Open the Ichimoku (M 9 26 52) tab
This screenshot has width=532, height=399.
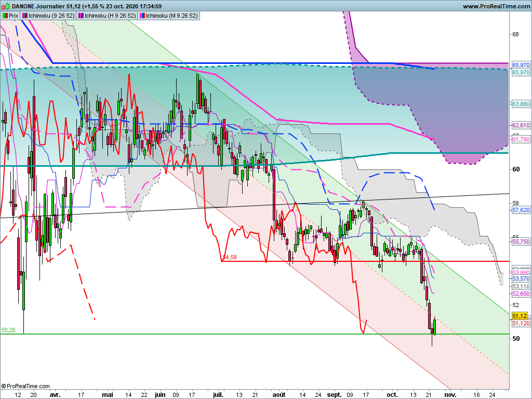click(169, 16)
